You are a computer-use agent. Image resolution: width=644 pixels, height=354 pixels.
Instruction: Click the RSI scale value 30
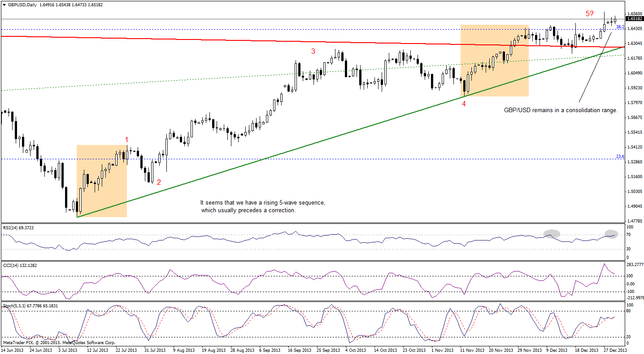coord(629,249)
